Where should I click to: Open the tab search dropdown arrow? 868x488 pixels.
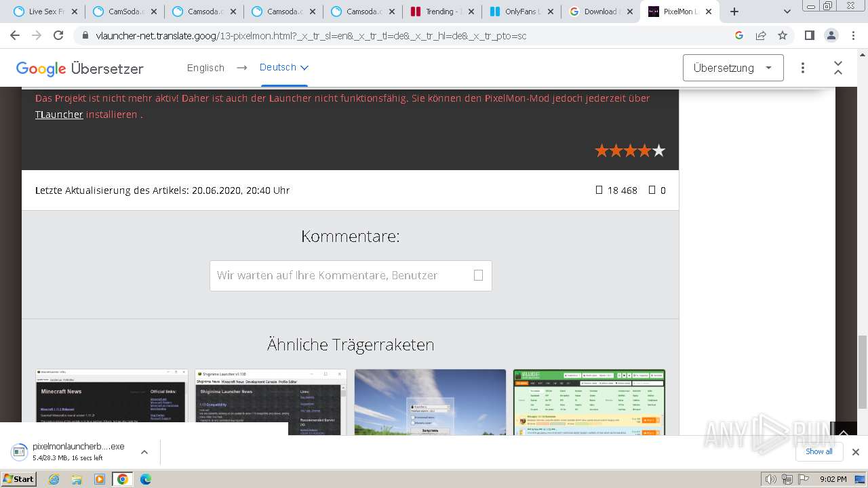click(x=787, y=12)
